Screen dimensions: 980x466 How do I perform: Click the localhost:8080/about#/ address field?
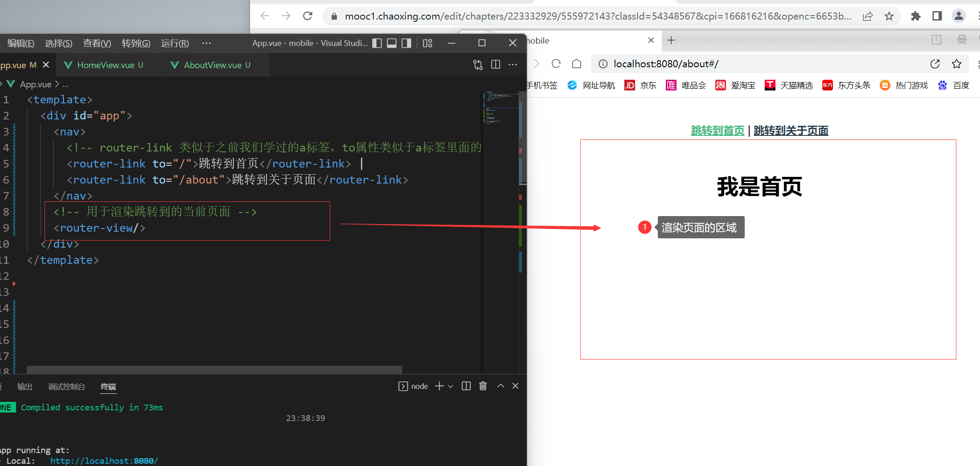coord(758,64)
